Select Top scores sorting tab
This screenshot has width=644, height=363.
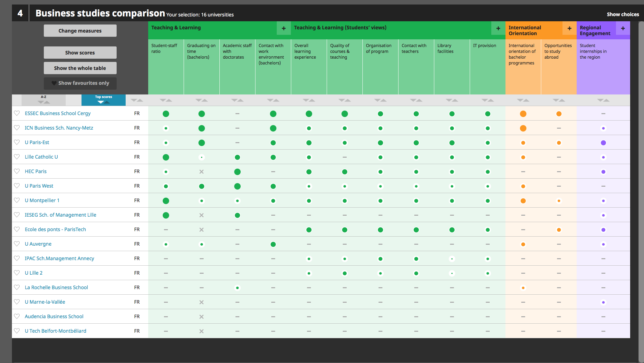pyautogui.click(x=103, y=100)
